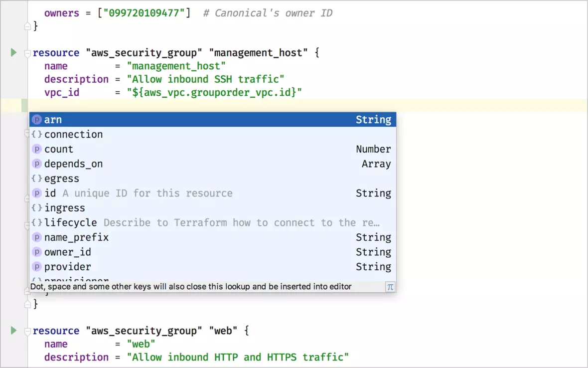Click the pi icon in lookup footer
Screen dimensions: 588x368
pos(390,287)
